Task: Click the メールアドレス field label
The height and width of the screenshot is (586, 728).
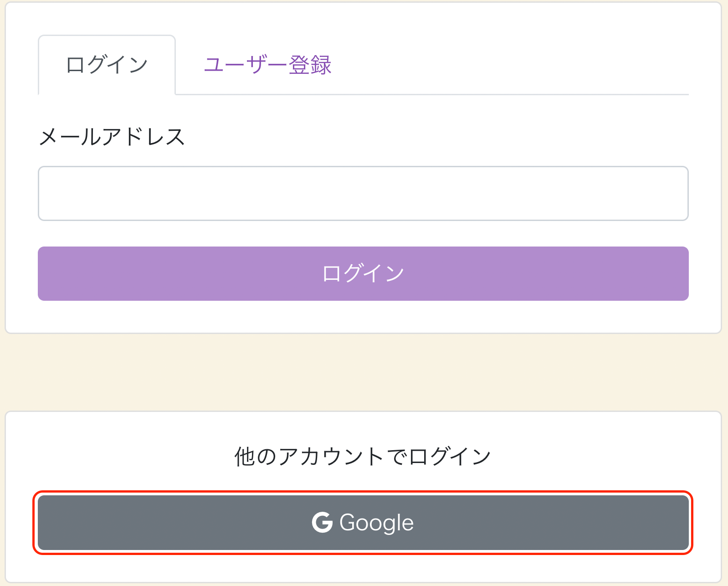Action: click(x=112, y=137)
